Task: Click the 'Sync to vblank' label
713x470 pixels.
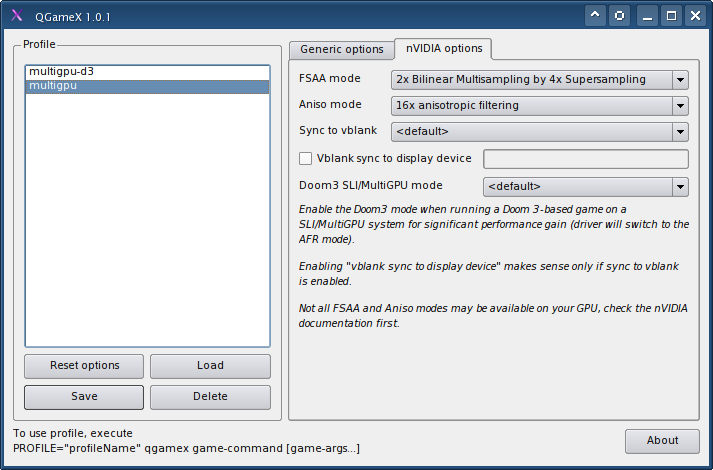Action: coord(338,130)
